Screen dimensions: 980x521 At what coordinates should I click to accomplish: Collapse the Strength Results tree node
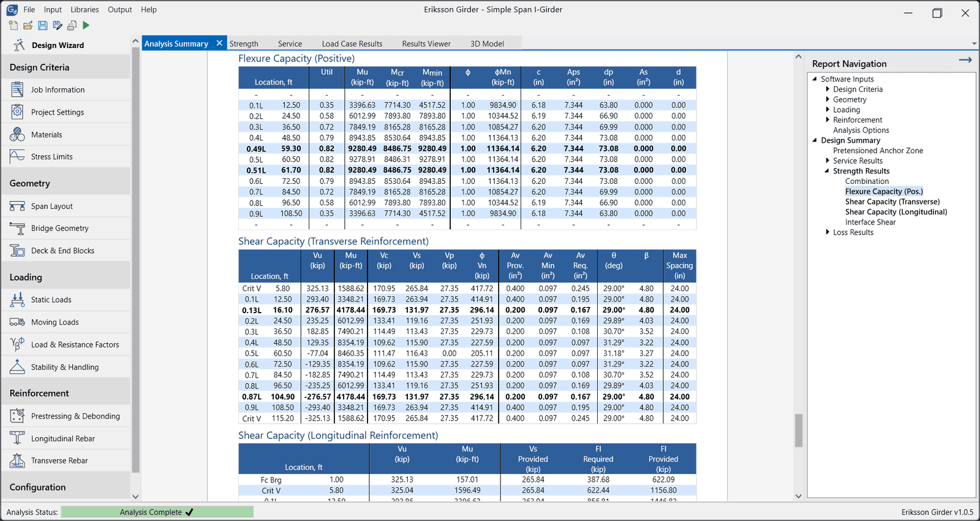tap(827, 171)
